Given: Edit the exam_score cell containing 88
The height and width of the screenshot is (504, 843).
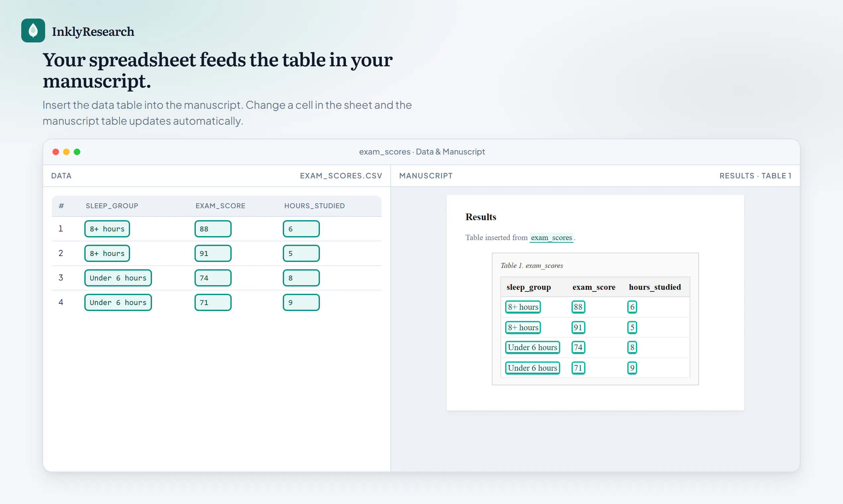Looking at the screenshot, I should coord(213,229).
